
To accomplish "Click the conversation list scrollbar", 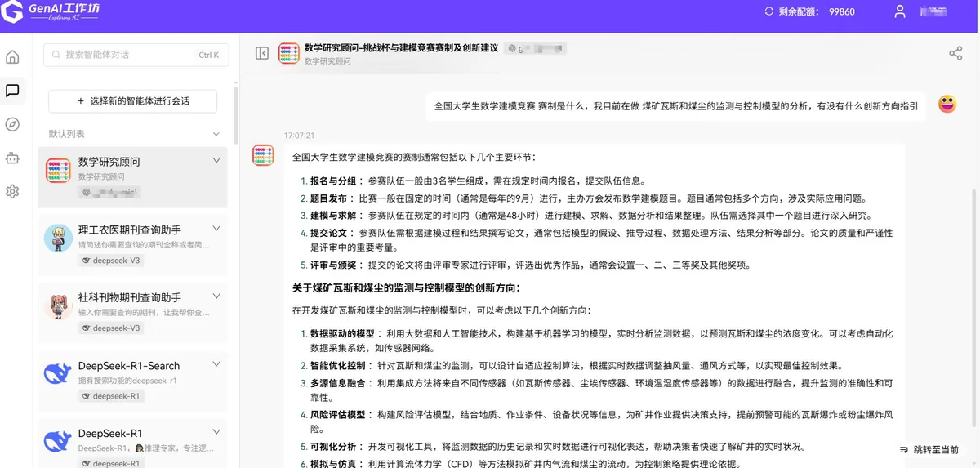I will pyautogui.click(x=236, y=114).
